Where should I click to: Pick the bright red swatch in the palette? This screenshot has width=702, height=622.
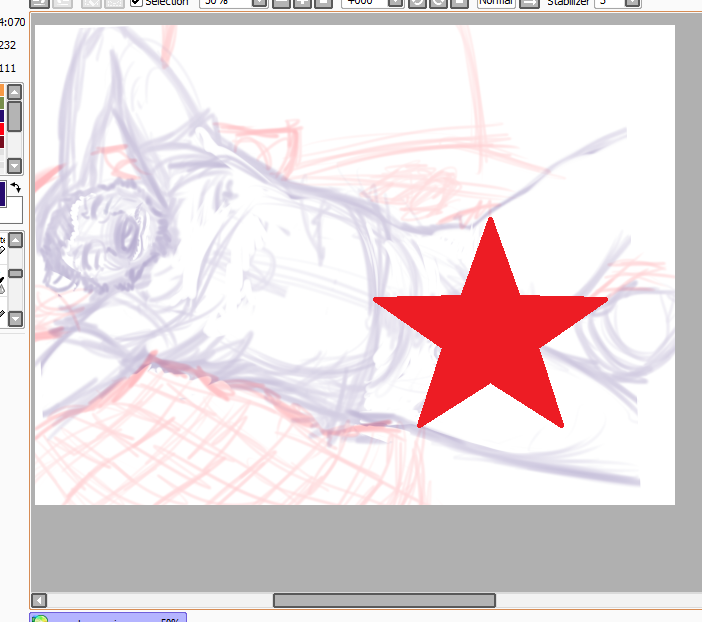[2, 129]
